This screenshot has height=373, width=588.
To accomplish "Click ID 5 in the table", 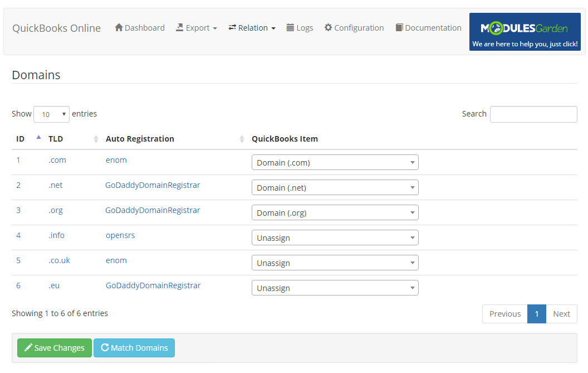I will pyautogui.click(x=18, y=260).
